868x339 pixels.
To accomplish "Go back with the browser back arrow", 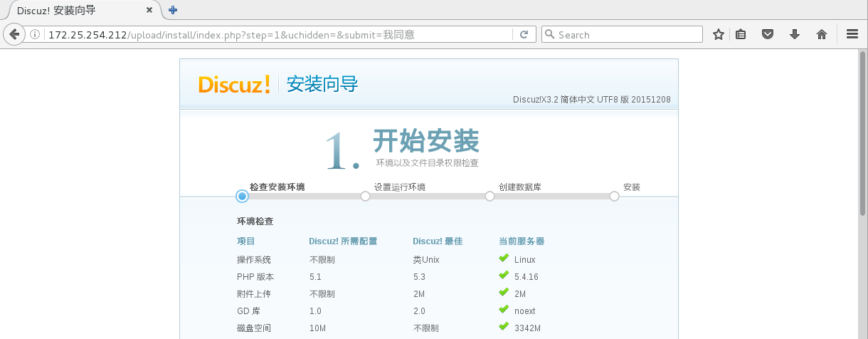I will [x=14, y=34].
